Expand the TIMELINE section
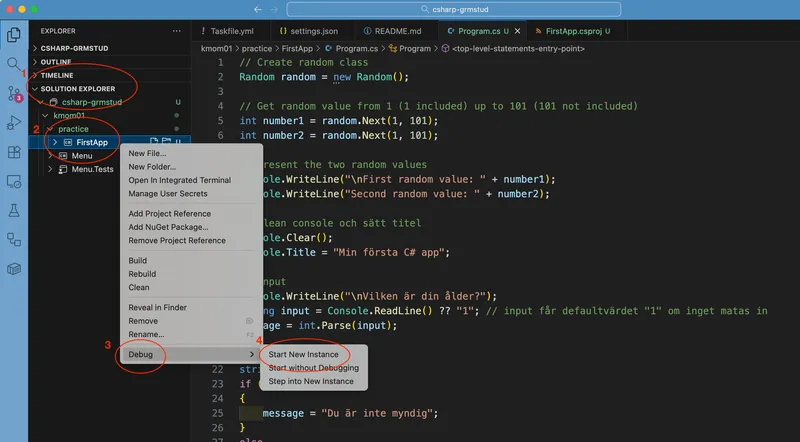This screenshot has width=800, height=442. tap(57, 75)
